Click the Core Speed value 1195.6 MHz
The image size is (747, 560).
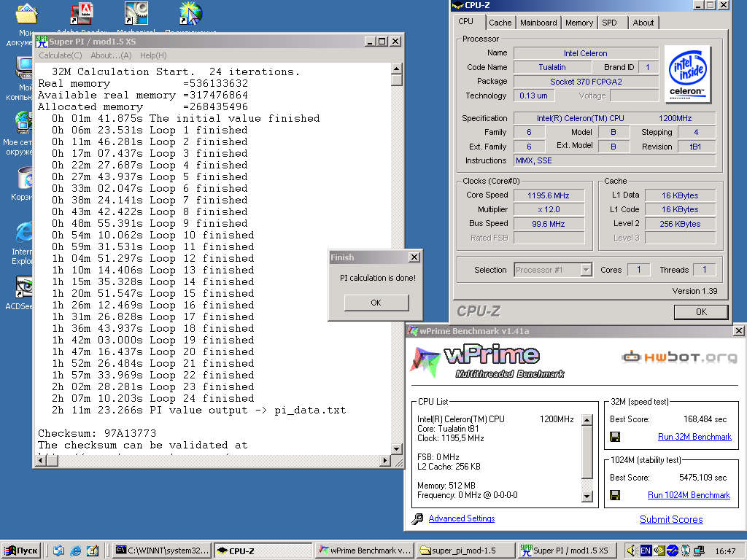pyautogui.click(x=549, y=195)
